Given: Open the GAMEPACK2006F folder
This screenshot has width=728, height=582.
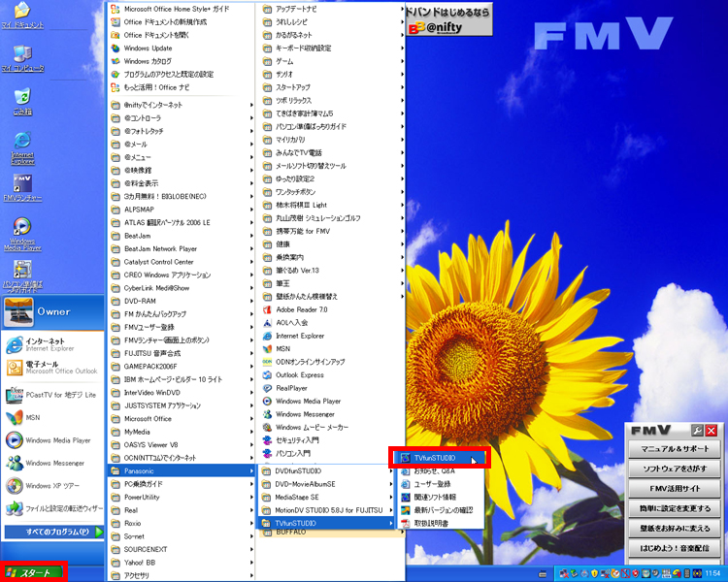Looking at the screenshot, I should (182, 367).
